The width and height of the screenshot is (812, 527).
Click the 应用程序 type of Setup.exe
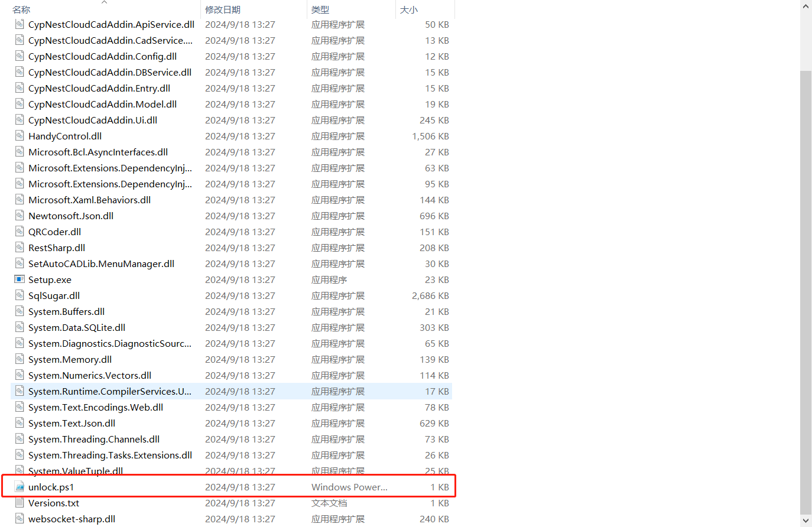click(x=329, y=279)
